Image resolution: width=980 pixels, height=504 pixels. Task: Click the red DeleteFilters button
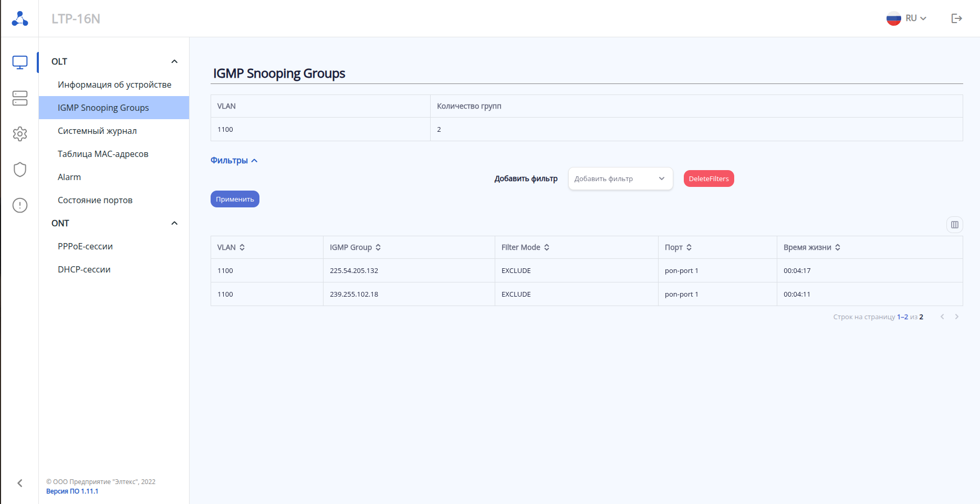pyautogui.click(x=708, y=178)
